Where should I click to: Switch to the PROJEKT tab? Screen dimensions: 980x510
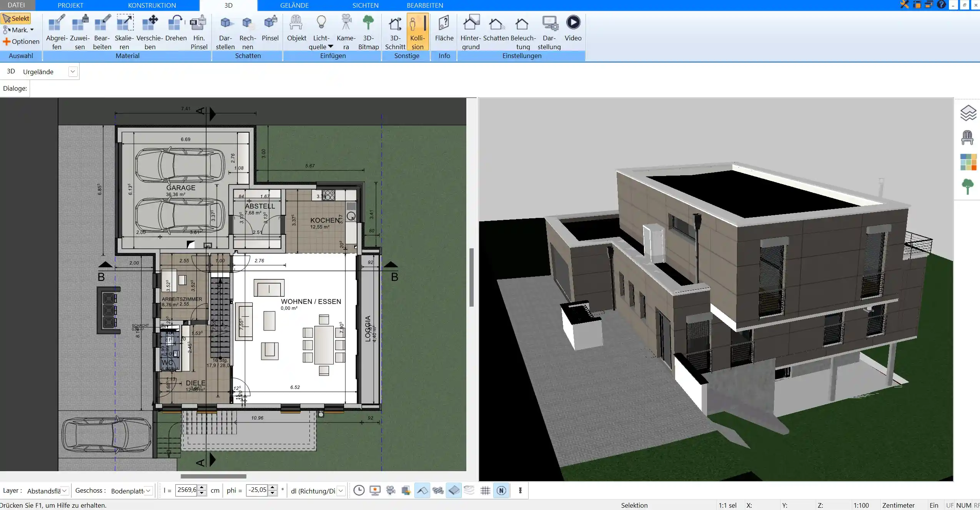point(70,5)
